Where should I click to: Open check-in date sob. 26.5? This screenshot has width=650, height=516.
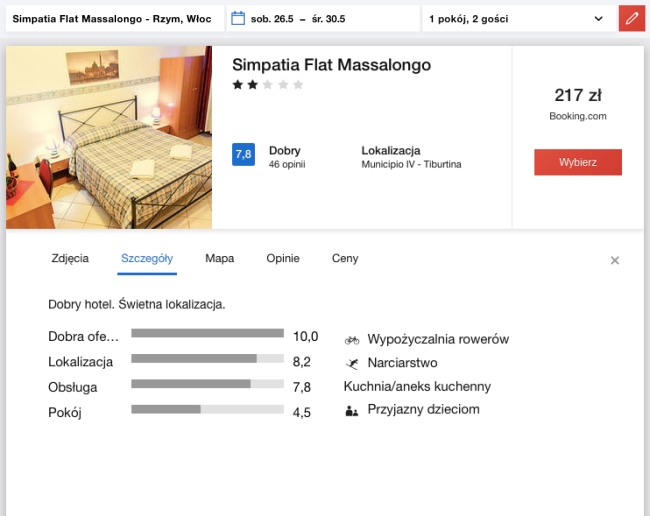[x=272, y=19]
